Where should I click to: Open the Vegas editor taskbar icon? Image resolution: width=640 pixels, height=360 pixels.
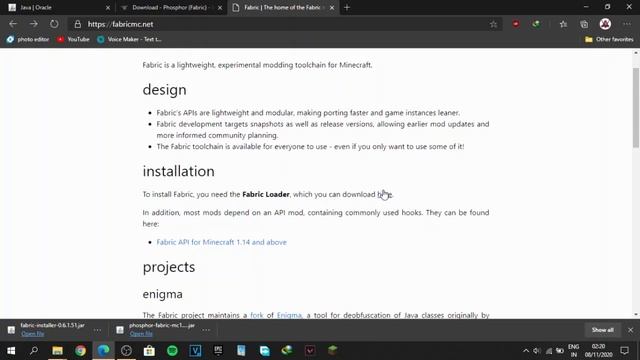[x=195, y=350]
